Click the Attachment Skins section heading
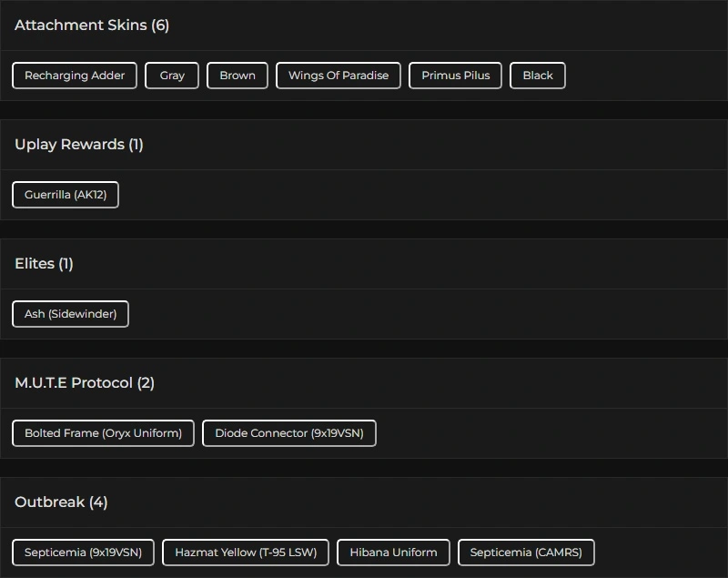 (x=80, y=25)
